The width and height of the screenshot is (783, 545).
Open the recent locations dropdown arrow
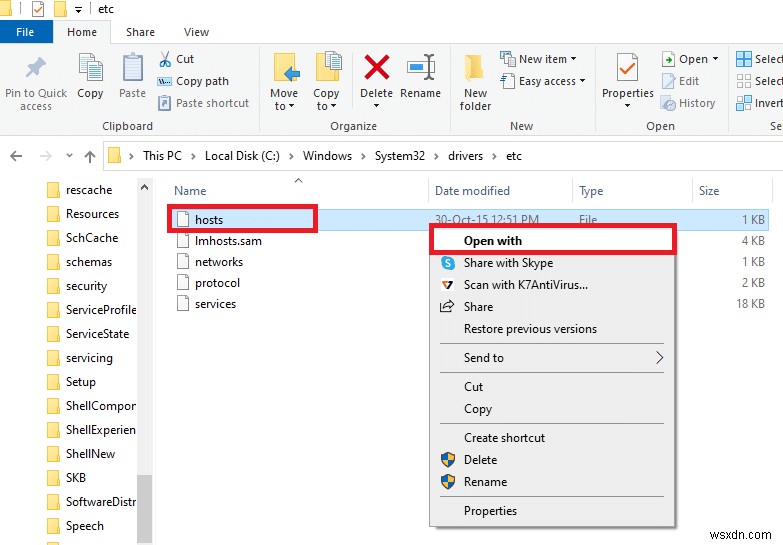pyautogui.click(x=69, y=156)
